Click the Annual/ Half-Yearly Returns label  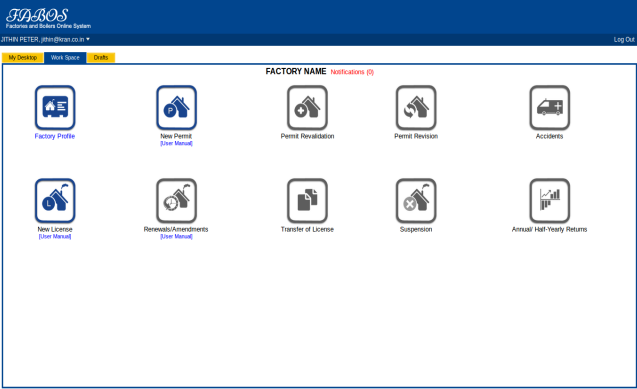point(549,229)
